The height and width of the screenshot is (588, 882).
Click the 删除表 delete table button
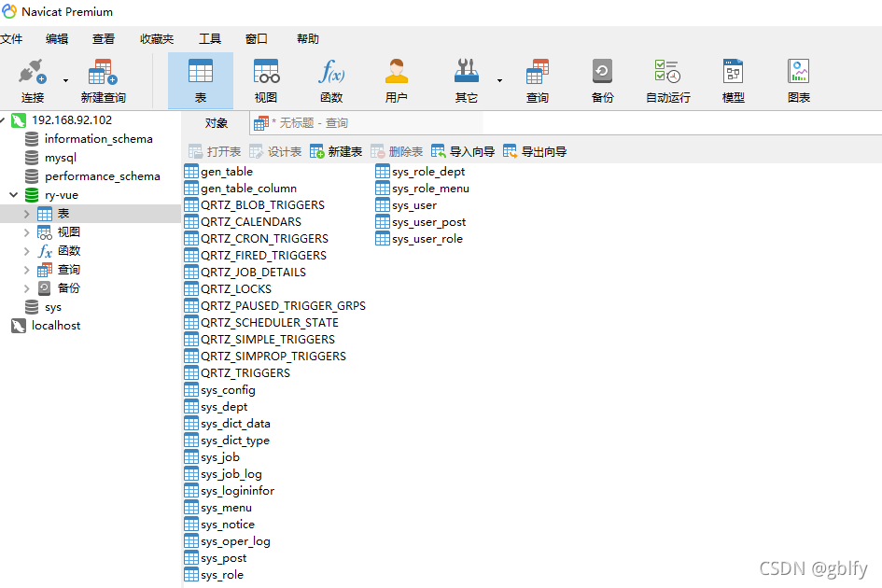397,151
